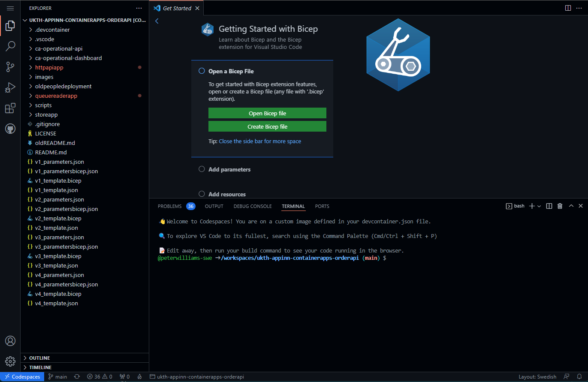
Task: Open oldREADME.md file
Action: [85, 143]
